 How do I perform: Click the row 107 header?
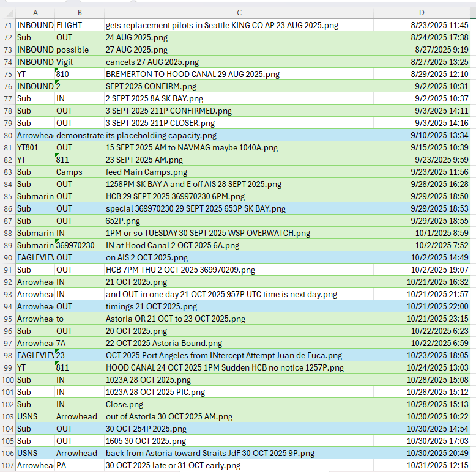click(x=7, y=465)
